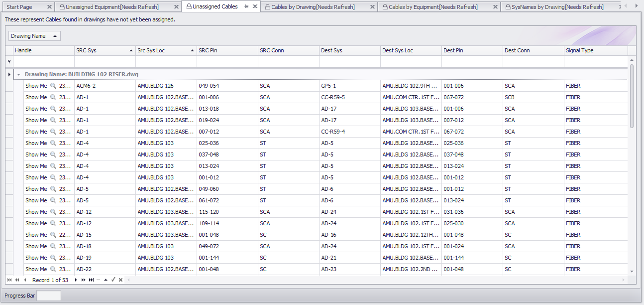Click row indicator arrow beside group row

(9, 74)
